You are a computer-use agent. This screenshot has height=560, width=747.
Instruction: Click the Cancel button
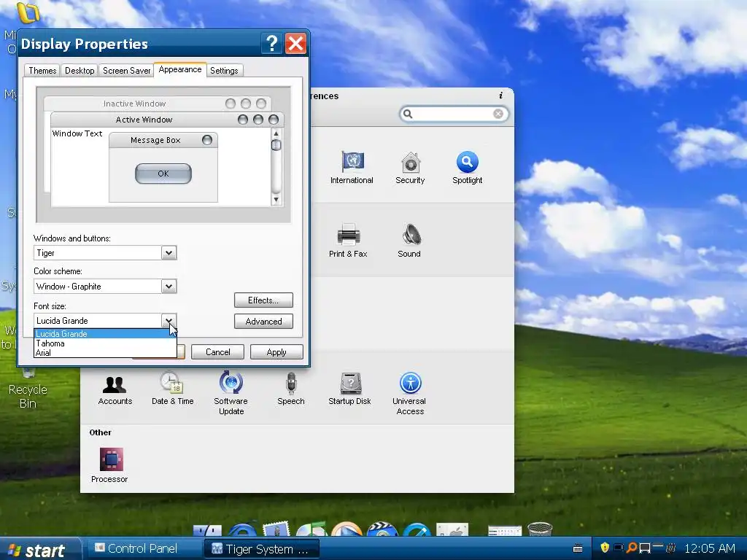[217, 352]
